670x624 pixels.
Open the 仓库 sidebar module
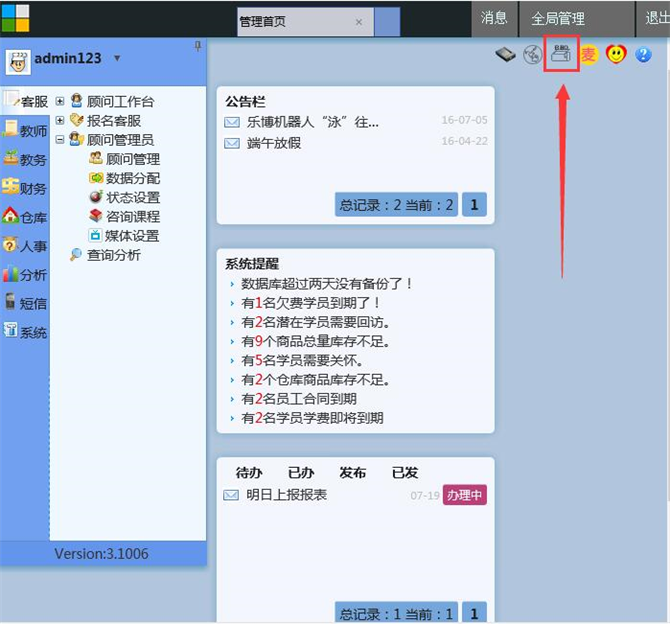pos(25,217)
